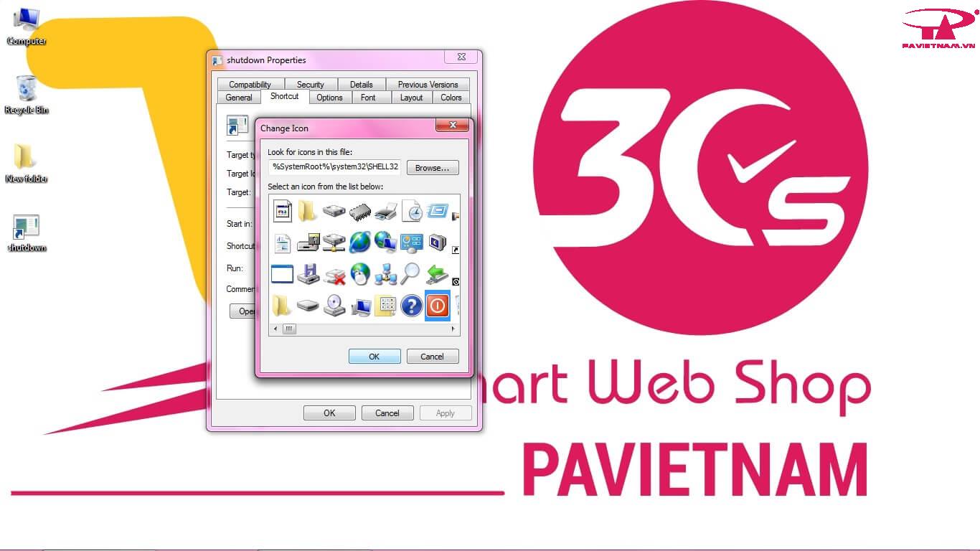980x551 pixels.
Task: Open the Details tab
Action: 362,85
